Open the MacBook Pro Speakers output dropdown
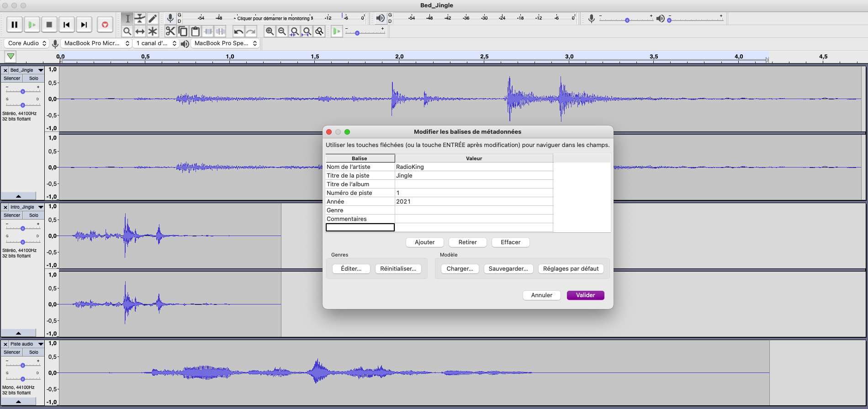Screen dimensions: 868x409 click(x=225, y=43)
